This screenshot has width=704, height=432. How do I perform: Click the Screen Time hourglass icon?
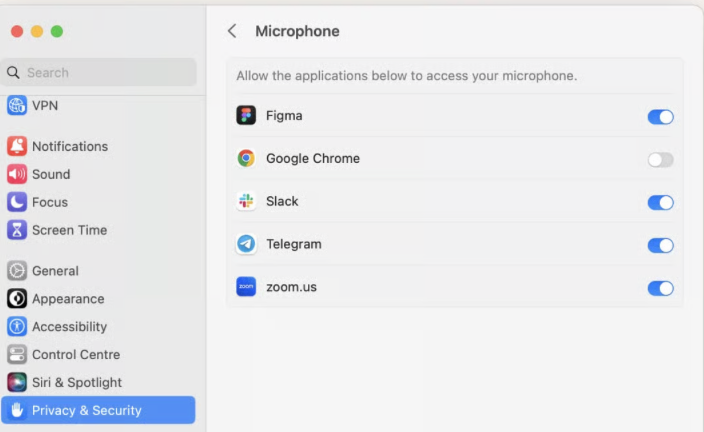click(x=17, y=229)
